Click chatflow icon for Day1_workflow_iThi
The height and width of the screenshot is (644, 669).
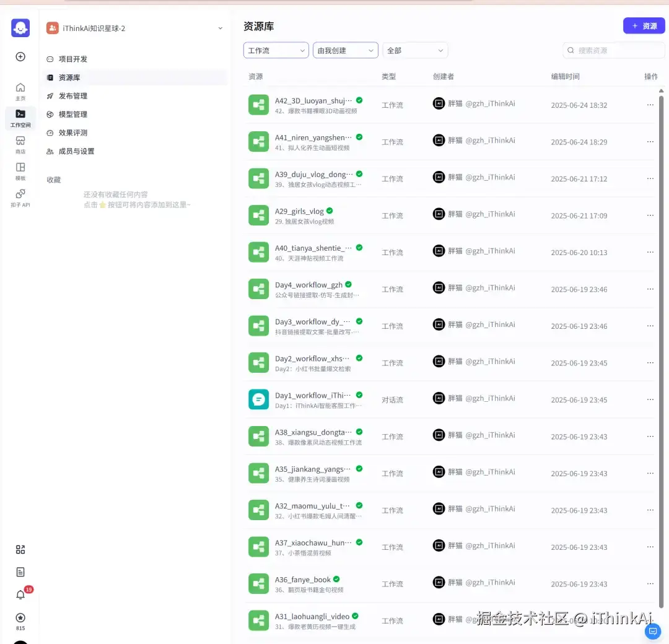tap(258, 399)
